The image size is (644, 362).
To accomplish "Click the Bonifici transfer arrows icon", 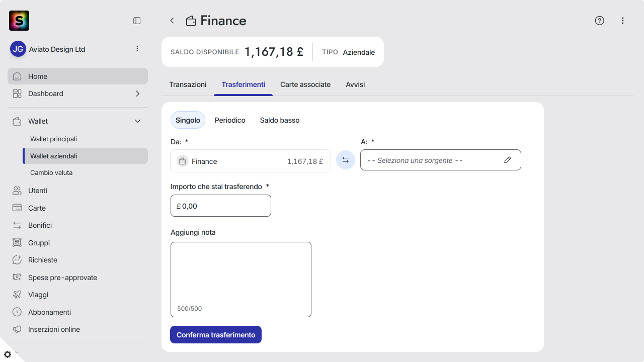I will point(17,225).
